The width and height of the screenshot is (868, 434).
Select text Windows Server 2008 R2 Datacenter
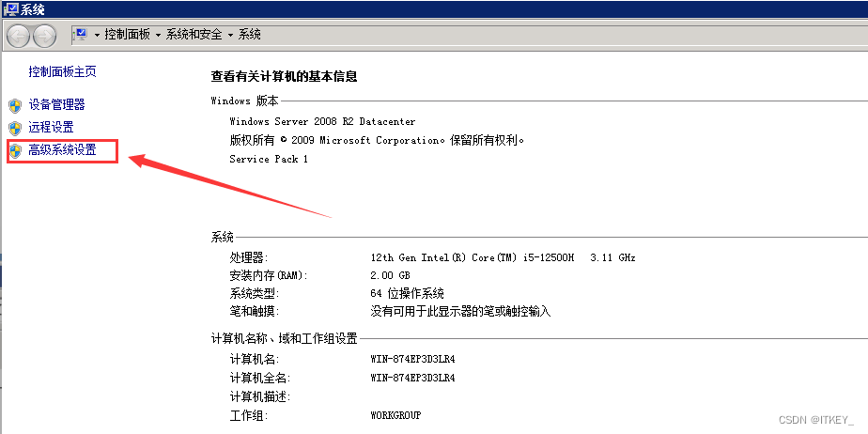tap(322, 121)
